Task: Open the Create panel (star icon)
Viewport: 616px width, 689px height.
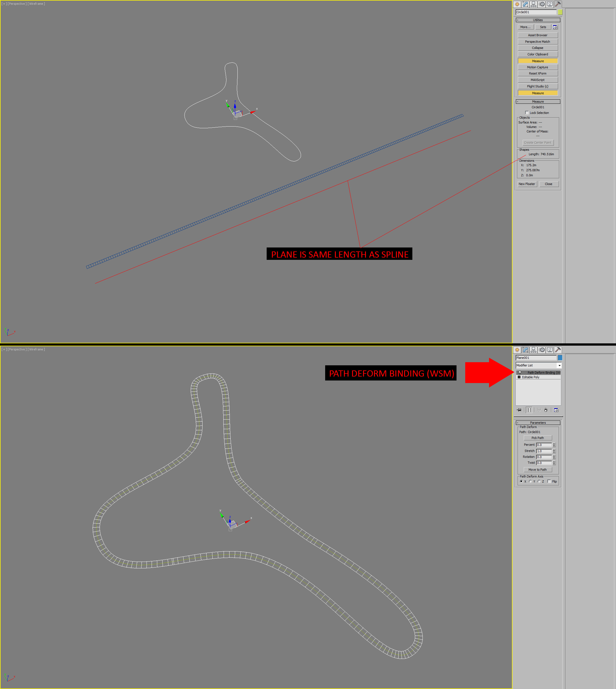Action: pyautogui.click(x=517, y=4)
